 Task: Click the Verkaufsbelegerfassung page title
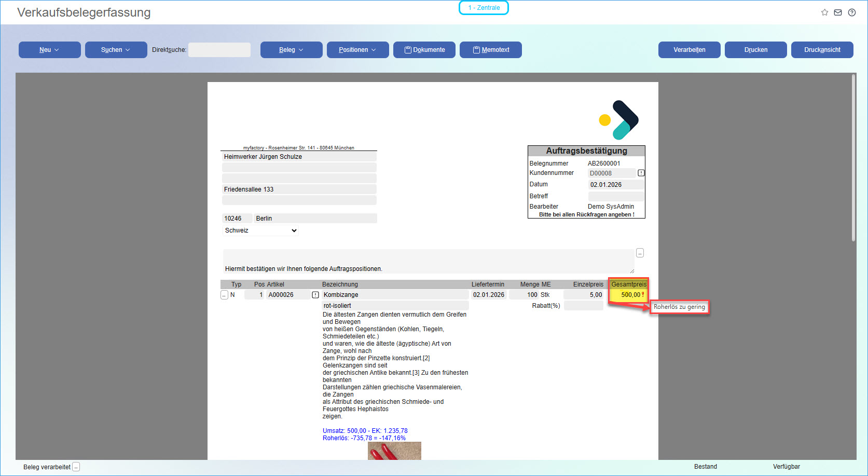click(84, 12)
